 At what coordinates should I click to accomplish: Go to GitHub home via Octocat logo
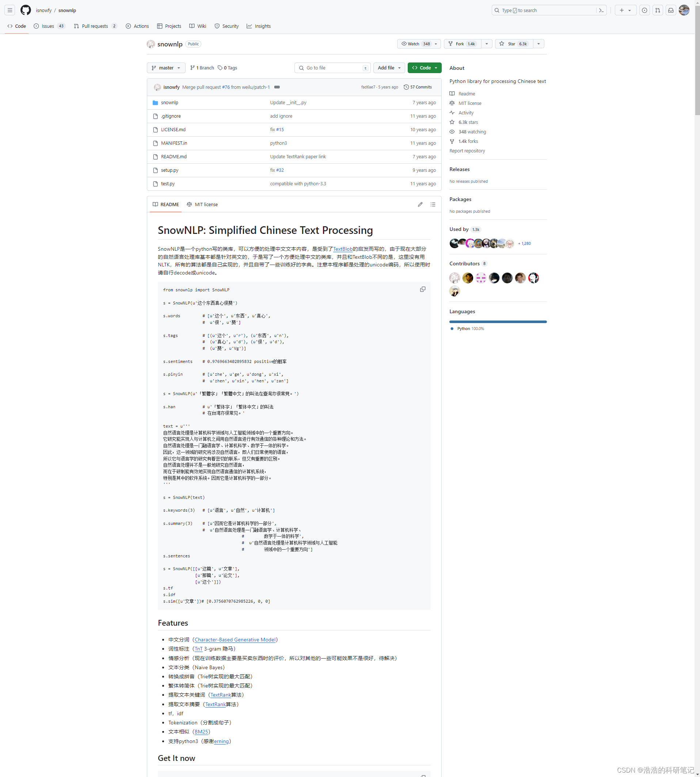point(26,10)
